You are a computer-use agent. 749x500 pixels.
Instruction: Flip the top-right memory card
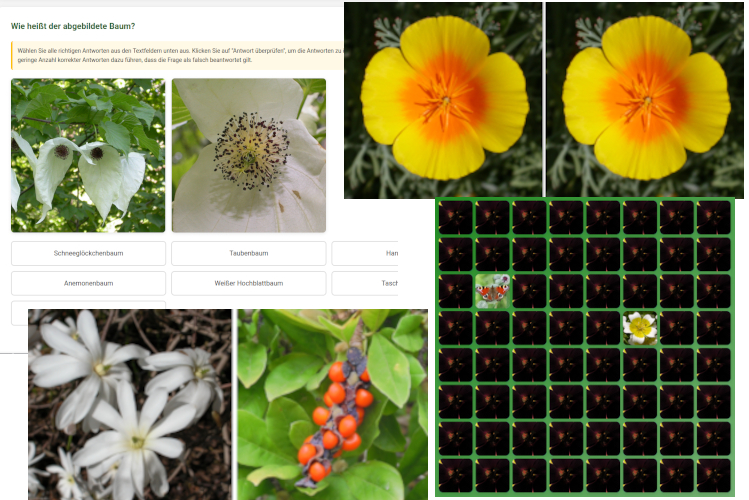click(x=714, y=217)
